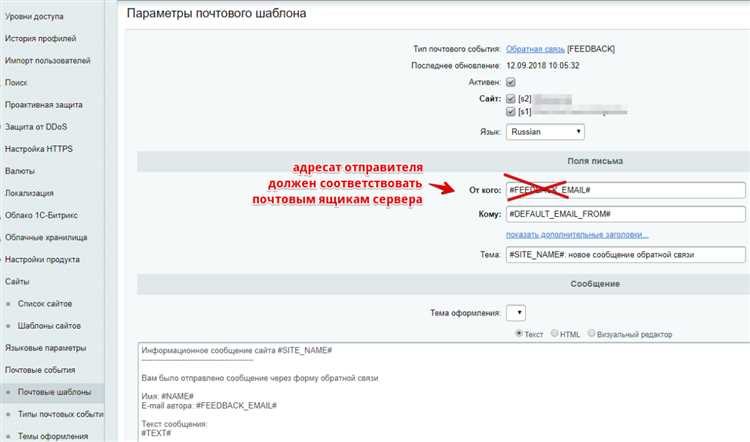Collapse the Почтовые события sidebar section

pos(40,370)
